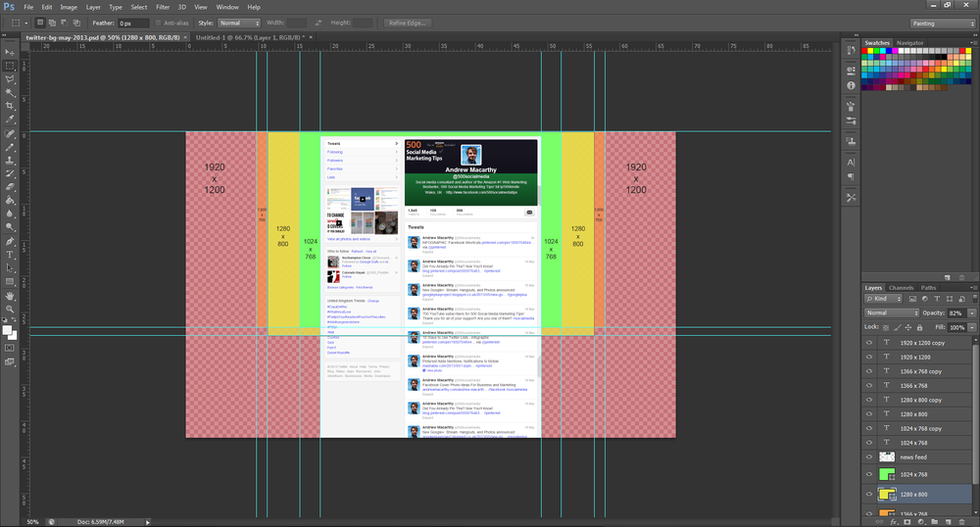Select the Path Selection tool
980x527 pixels.
(x=10, y=268)
